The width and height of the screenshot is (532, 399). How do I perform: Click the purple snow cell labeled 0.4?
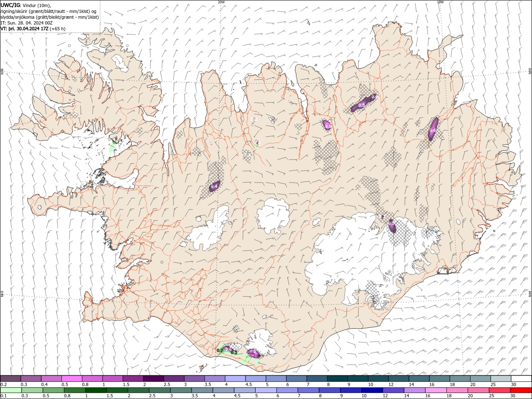(214, 186)
